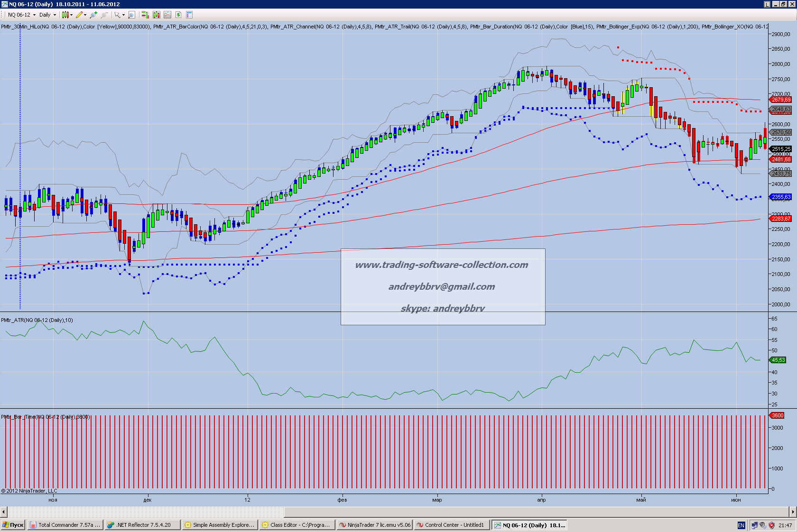Click the horizontal scrollbar right arrow
The image size is (797, 532).
point(793,512)
